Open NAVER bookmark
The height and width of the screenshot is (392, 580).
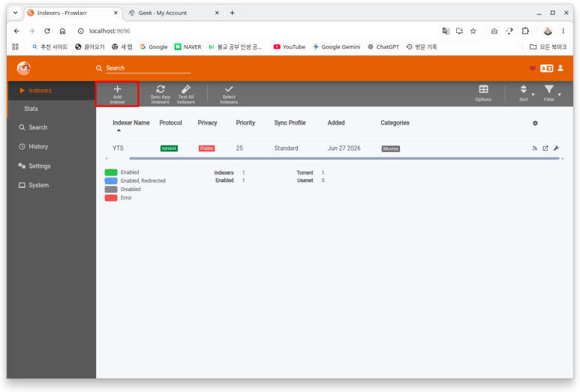[188, 47]
